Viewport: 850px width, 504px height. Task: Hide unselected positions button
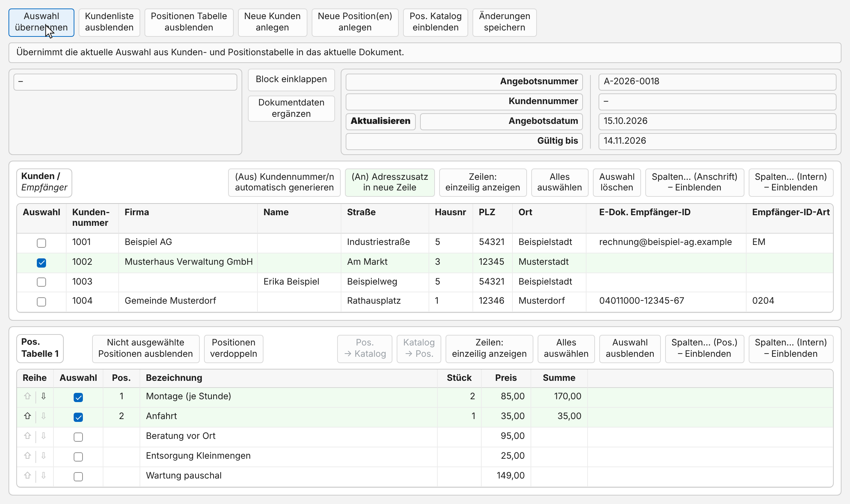point(146,349)
